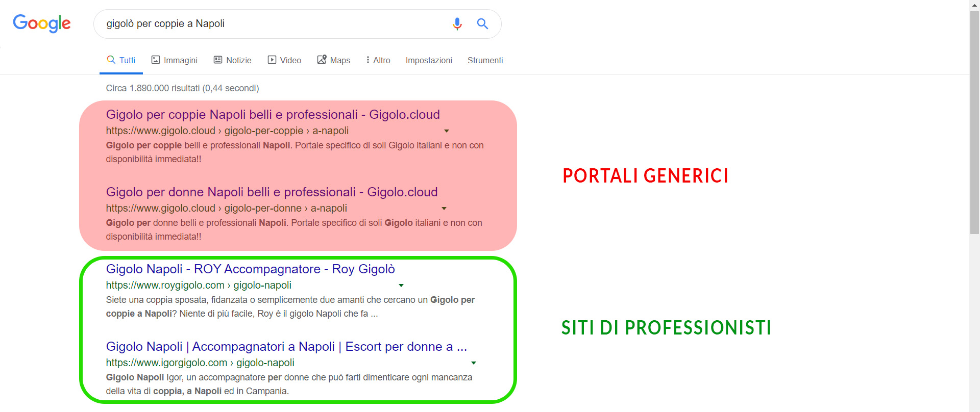Open 'Gigolo per coppie Napoli' result
980x412 pixels.
[273, 115]
